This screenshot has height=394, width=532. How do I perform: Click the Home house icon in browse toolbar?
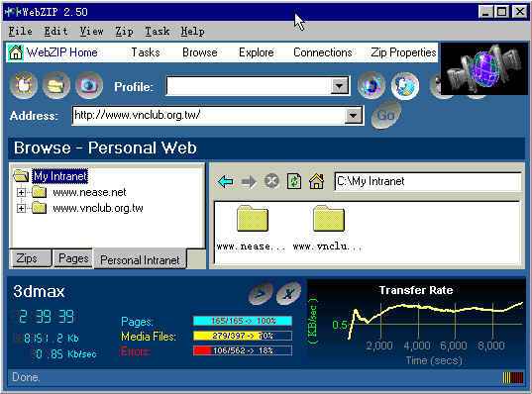pyautogui.click(x=316, y=181)
